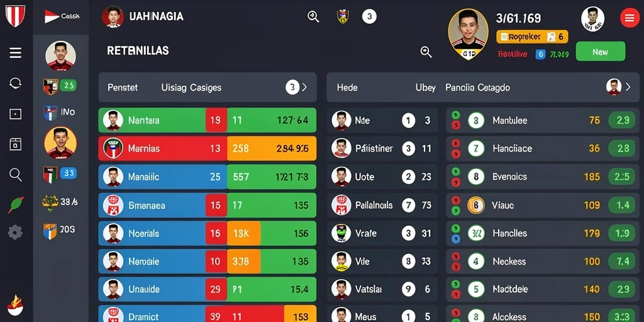Click the search icon next to UAHINAGIA header

pyautogui.click(x=313, y=16)
